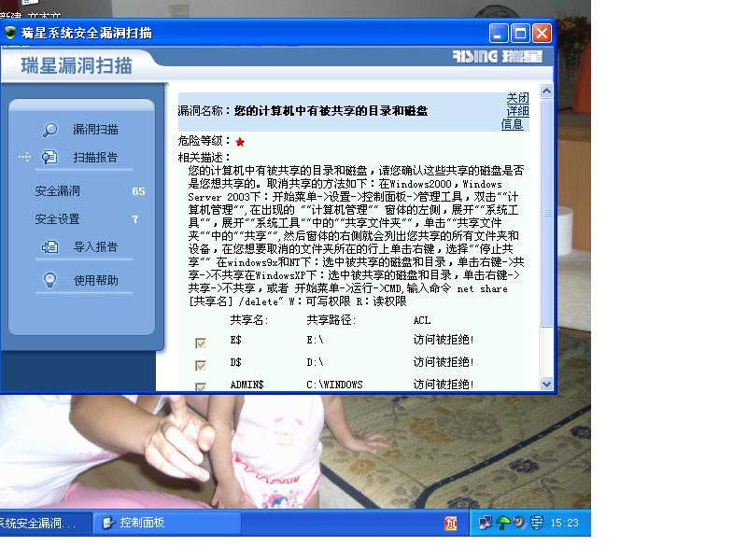Minimize the 瑞星系统安全漏洞扫描 window
747x560 pixels.
point(498,34)
